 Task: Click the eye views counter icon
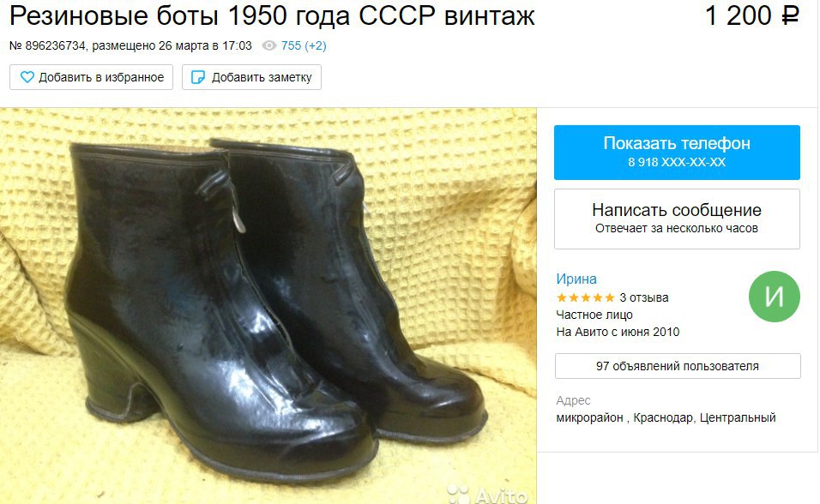[x=268, y=46]
